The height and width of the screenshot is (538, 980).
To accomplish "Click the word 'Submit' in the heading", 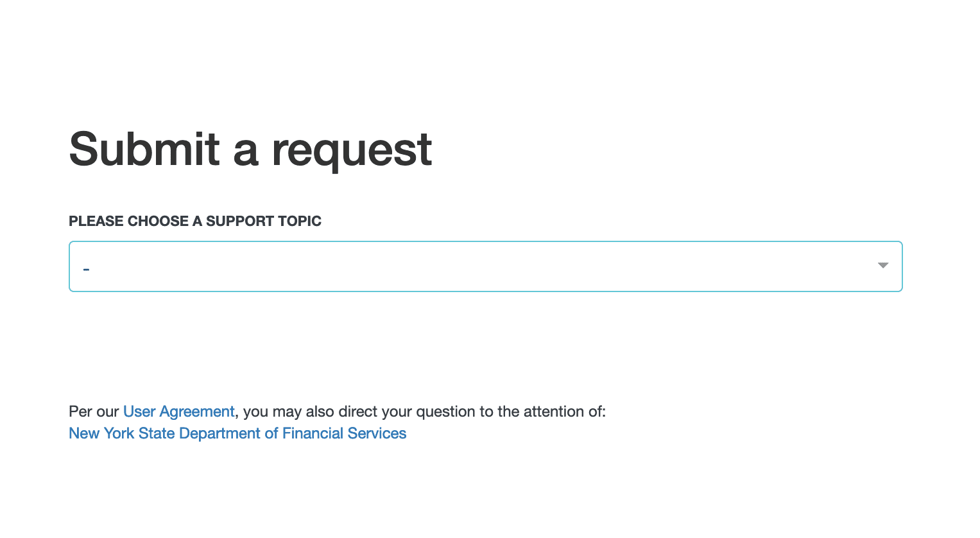I will click(144, 150).
